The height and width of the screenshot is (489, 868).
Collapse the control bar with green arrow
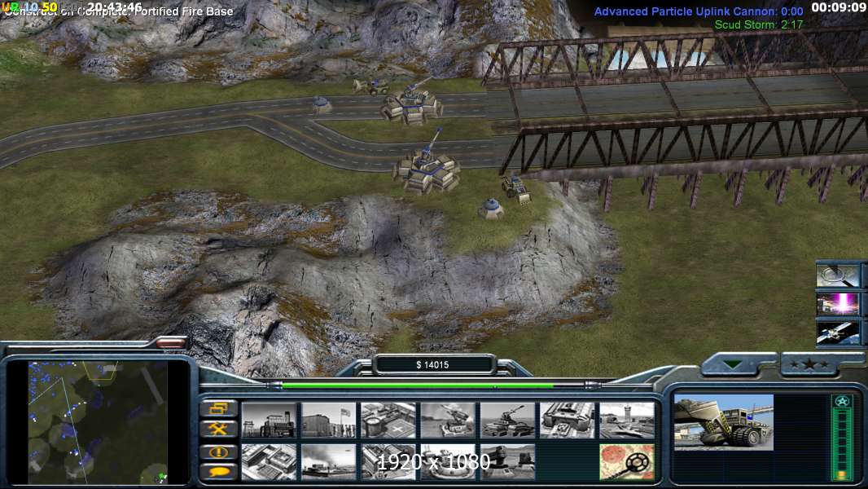click(734, 364)
